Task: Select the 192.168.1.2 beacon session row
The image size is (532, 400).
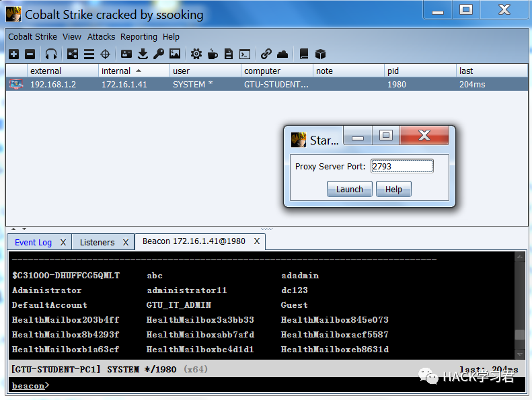Action: 267,84
